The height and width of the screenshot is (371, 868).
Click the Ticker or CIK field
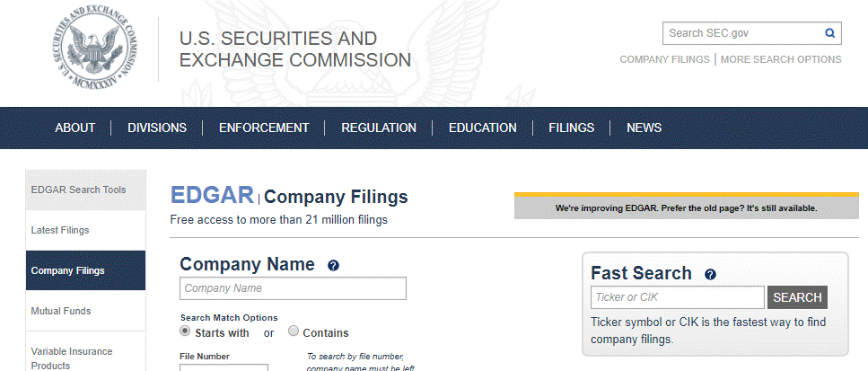click(678, 297)
